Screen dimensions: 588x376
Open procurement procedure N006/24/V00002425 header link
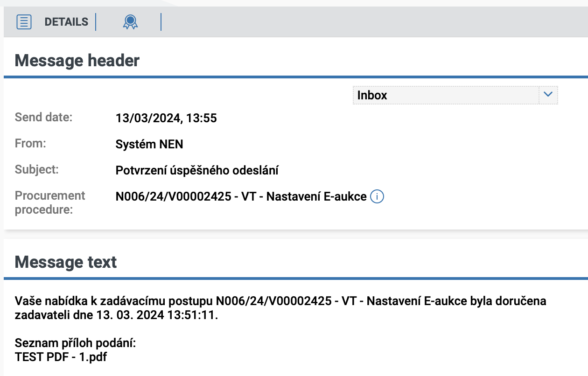click(x=241, y=197)
